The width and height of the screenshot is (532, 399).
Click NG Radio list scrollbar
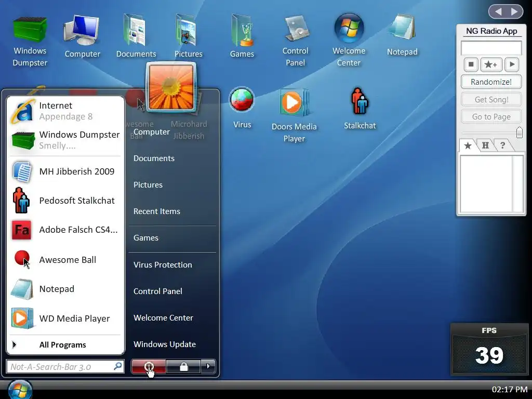click(x=518, y=184)
